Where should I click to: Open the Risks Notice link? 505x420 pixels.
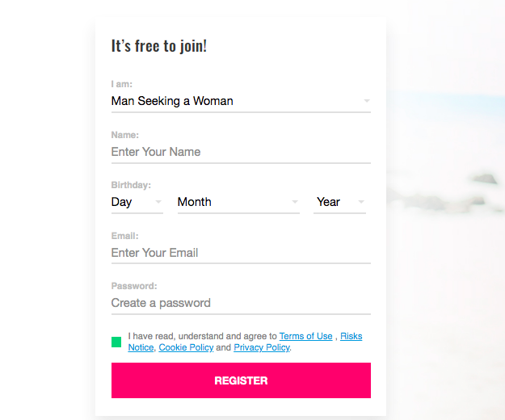click(x=351, y=336)
